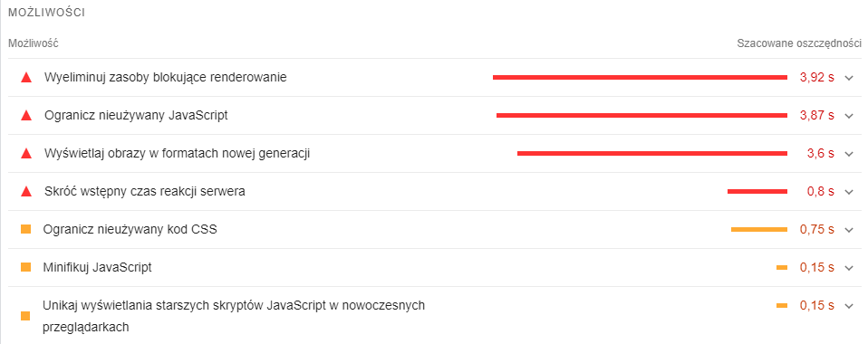Viewport: 868px width, 344px height.
Task: Click orange square by 'Unikaj wyświetlania starszych skryptów'
Action: point(25,316)
